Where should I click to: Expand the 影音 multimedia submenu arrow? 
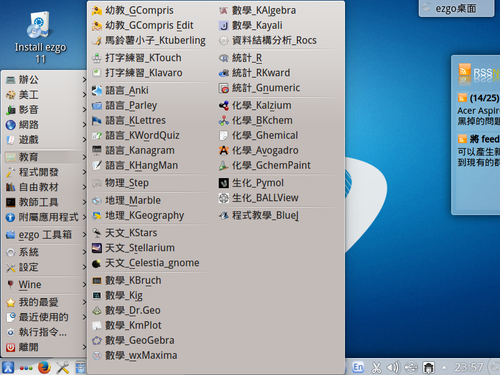coord(84,110)
